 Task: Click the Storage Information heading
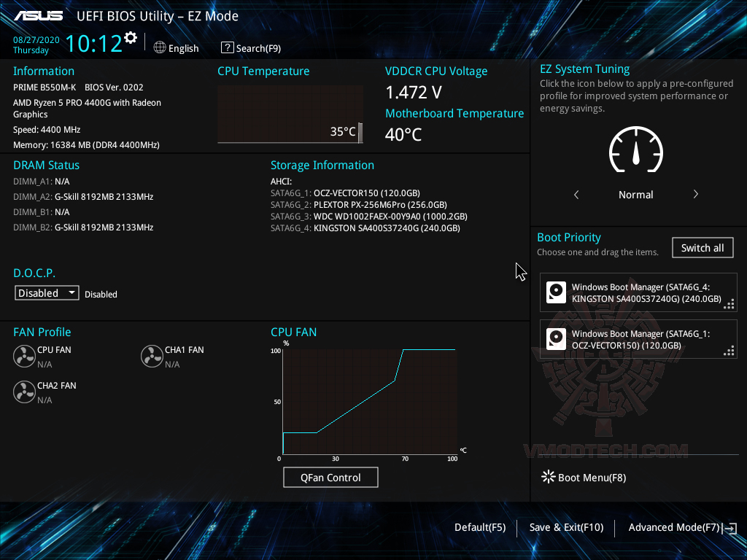(322, 166)
